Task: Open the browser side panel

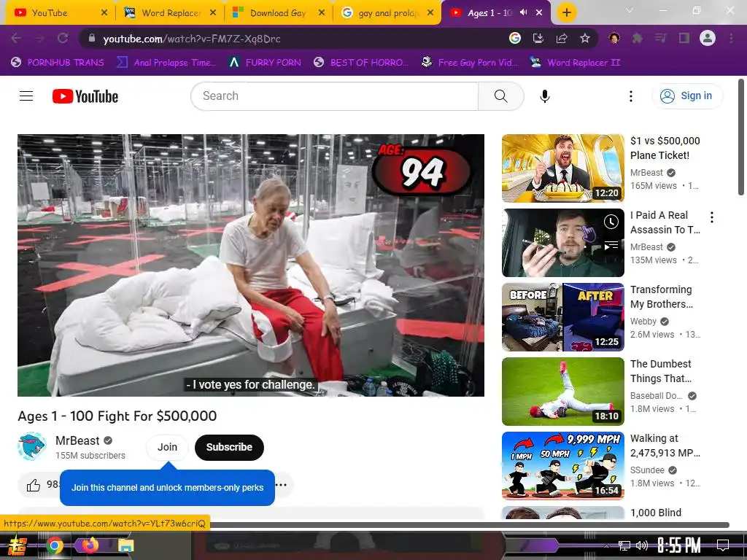Action: 684,39
